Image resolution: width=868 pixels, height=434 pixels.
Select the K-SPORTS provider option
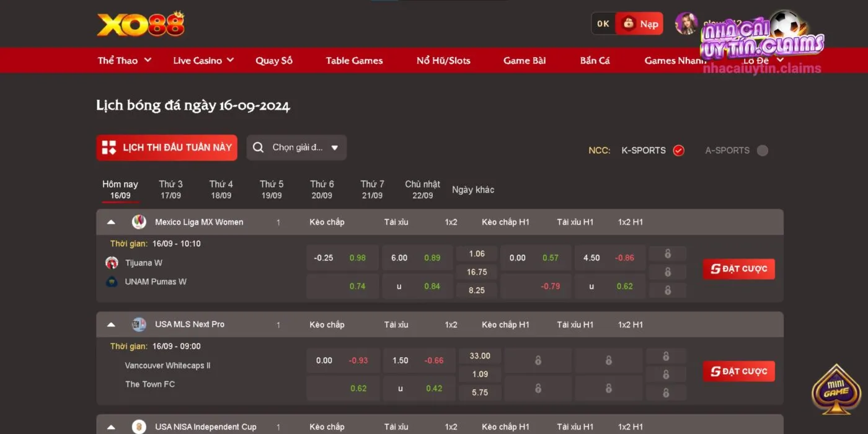678,150
